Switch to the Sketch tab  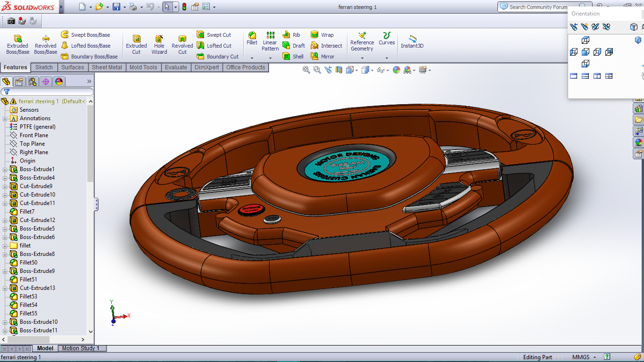coord(44,67)
